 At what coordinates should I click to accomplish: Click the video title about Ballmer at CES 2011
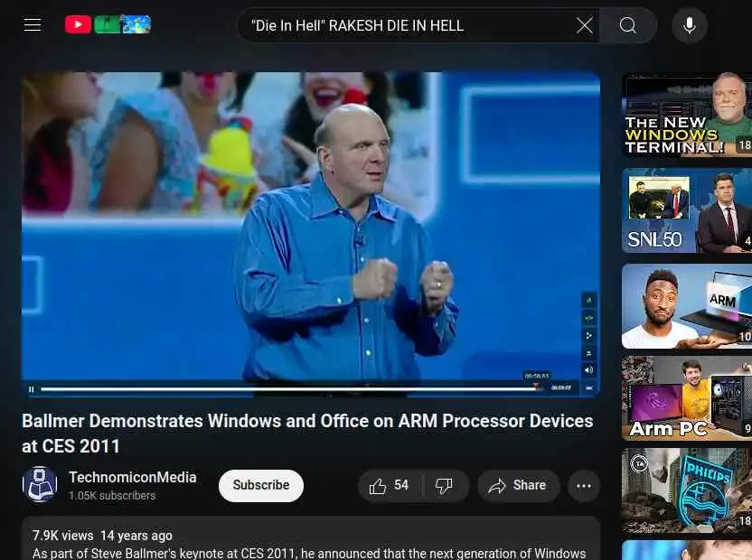pyautogui.click(x=307, y=434)
